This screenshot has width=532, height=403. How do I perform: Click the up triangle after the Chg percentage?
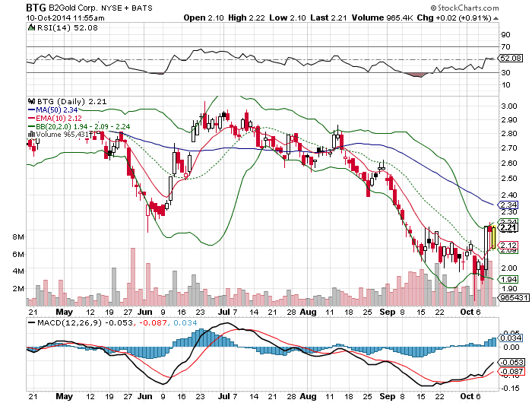(496, 18)
